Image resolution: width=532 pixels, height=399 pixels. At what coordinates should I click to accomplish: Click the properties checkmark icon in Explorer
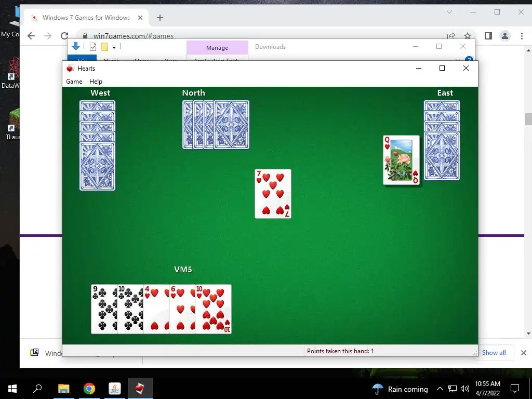point(92,47)
